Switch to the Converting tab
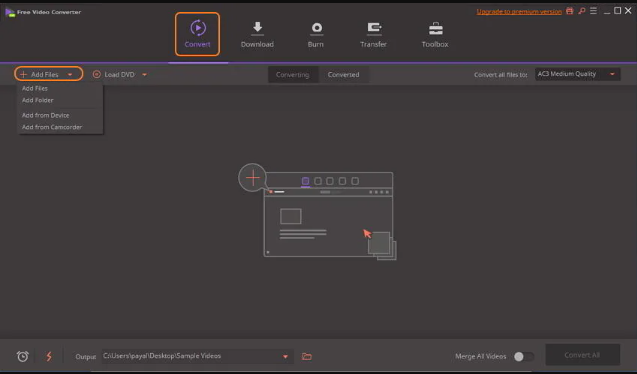 pyautogui.click(x=292, y=75)
